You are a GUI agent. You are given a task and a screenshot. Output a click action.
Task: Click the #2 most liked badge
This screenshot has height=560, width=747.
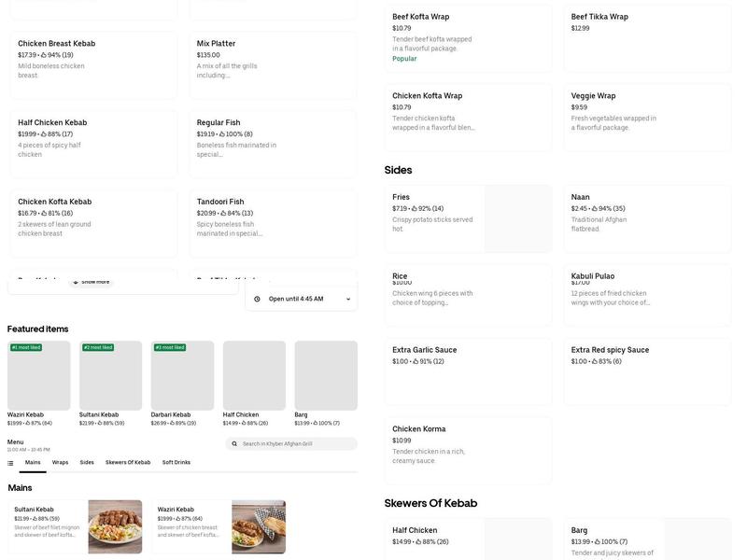[98, 347]
